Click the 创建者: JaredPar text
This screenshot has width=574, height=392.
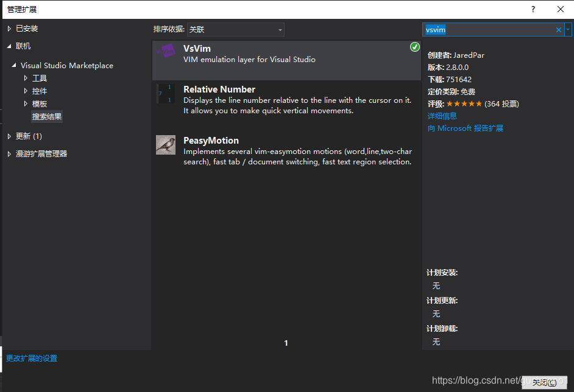[456, 55]
